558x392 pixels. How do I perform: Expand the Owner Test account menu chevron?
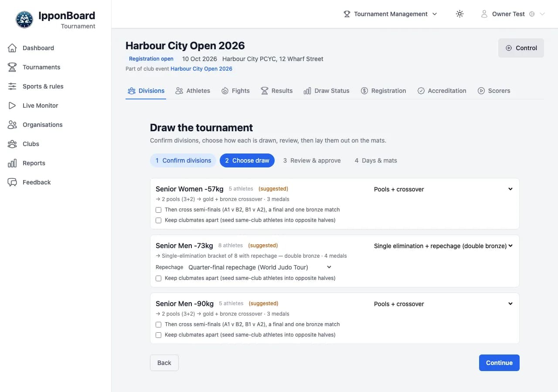click(542, 14)
